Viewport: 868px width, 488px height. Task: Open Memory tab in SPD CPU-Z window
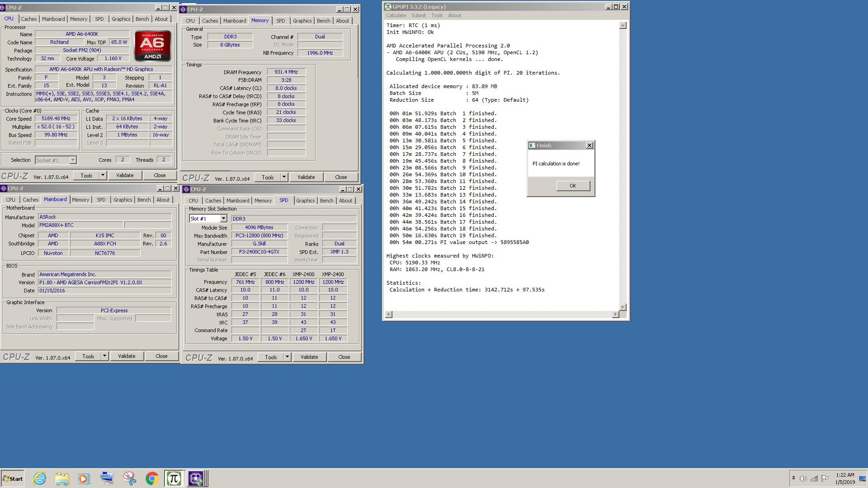pyautogui.click(x=263, y=201)
